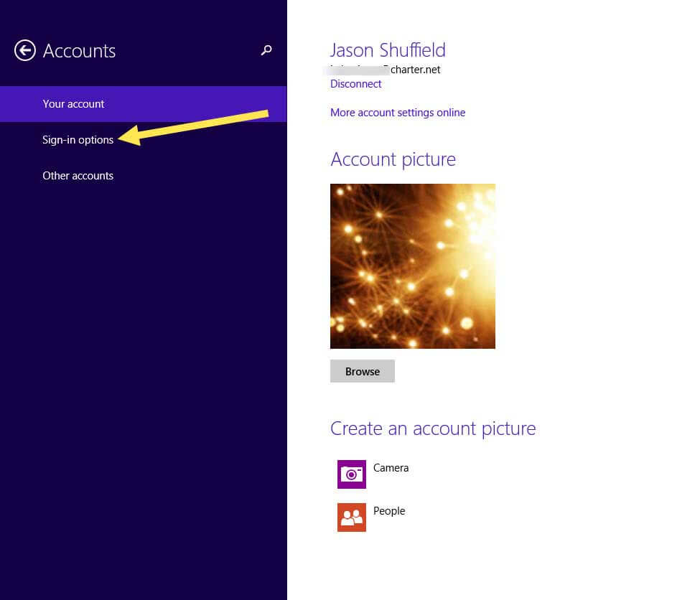Open search with the magnifier icon
The height and width of the screenshot is (600, 700).
click(266, 50)
